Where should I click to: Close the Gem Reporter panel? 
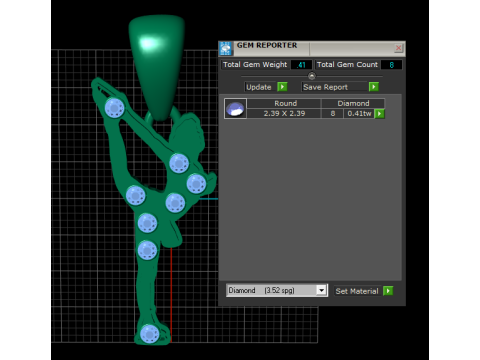tap(398, 48)
